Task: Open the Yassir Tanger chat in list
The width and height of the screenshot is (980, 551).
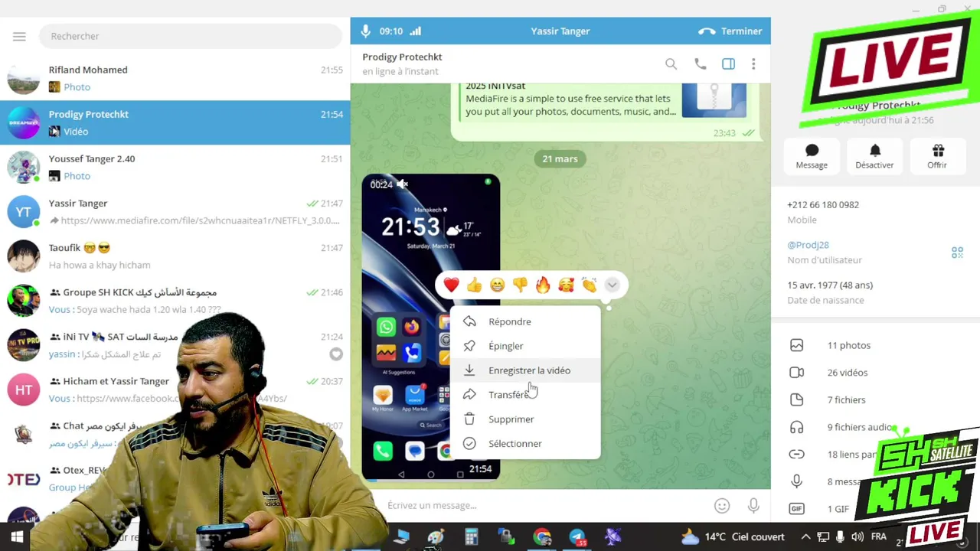Action: click(175, 211)
